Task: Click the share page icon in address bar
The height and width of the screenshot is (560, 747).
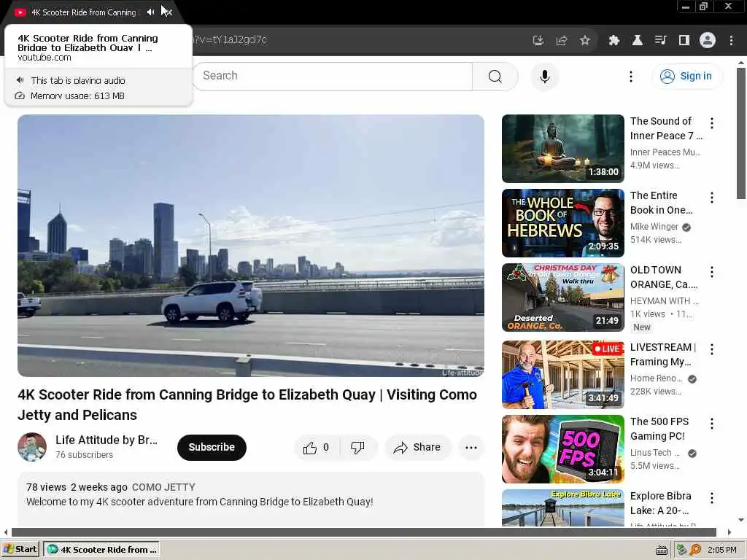Action: pos(562,41)
